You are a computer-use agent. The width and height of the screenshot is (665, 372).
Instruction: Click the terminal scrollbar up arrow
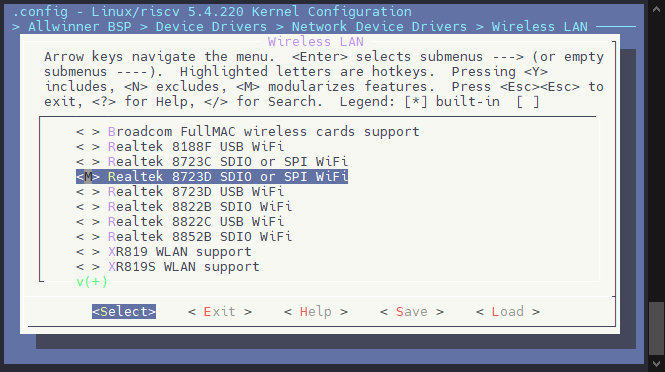tap(656, 8)
